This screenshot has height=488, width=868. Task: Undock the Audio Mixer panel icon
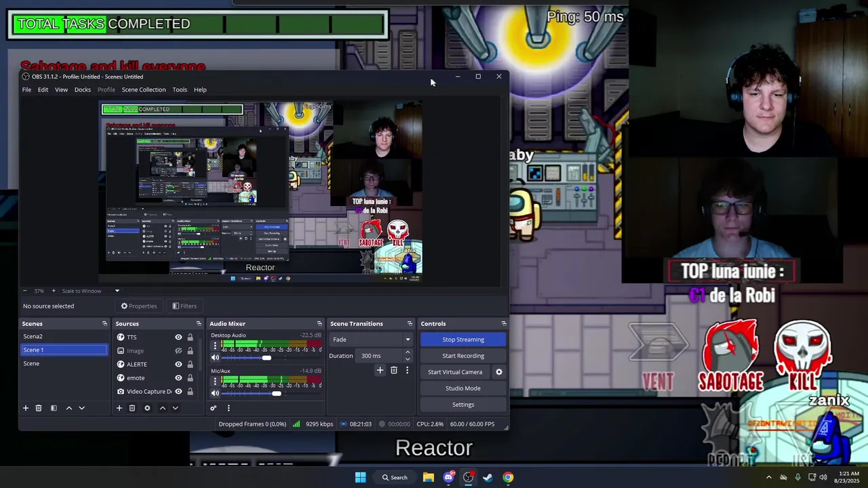point(319,323)
